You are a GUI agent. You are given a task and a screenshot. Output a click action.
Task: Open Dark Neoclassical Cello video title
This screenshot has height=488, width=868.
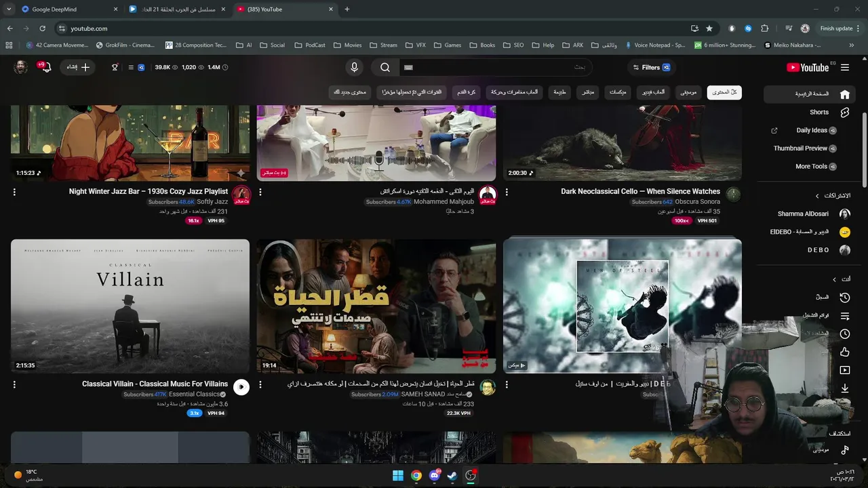click(x=640, y=192)
